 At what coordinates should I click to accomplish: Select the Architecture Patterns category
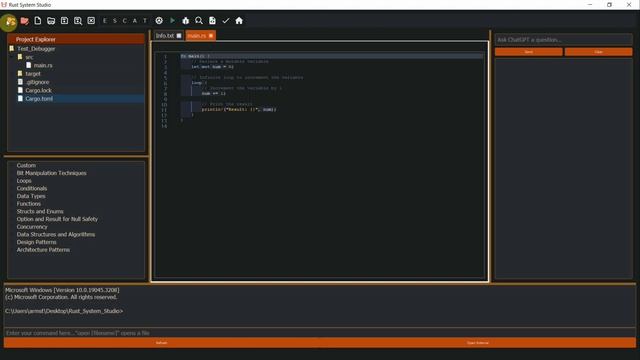(x=43, y=250)
